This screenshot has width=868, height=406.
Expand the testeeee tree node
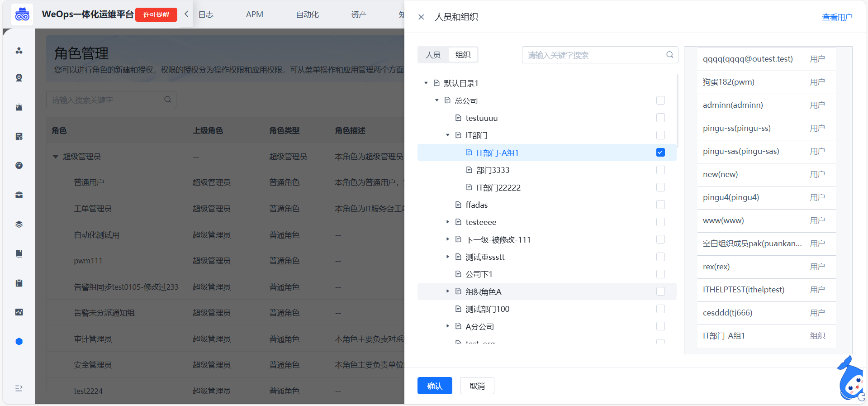coord(448,222)
